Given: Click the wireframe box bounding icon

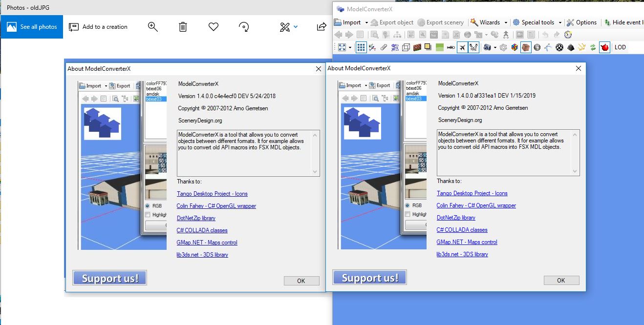Looking at the screenshot, I should click(406, 47).
